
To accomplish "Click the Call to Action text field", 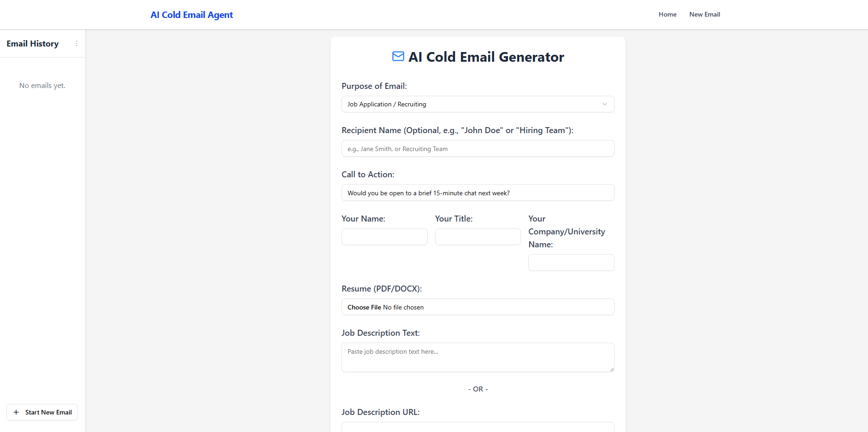I will point(478,193).
